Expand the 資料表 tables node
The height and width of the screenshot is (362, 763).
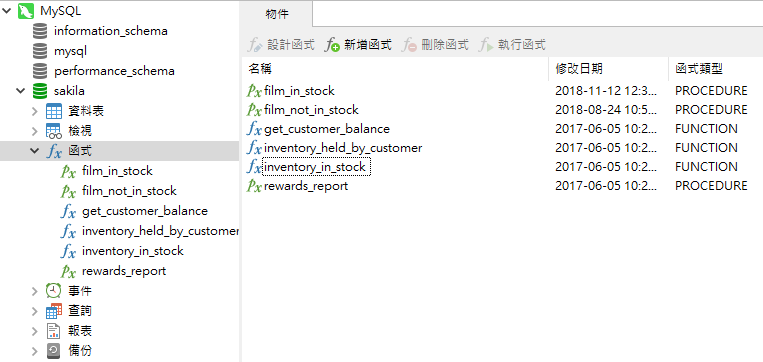click(x=35, y=111)
